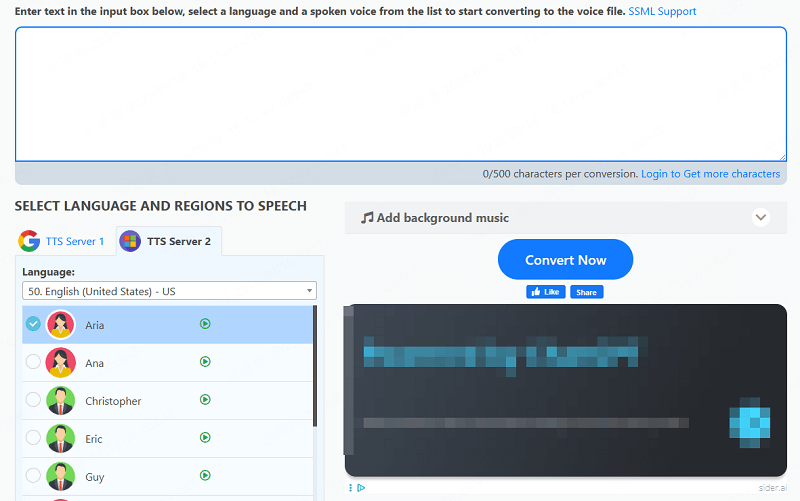Select the Christopher voice radio button
The image size is (800, 501).
33,399
